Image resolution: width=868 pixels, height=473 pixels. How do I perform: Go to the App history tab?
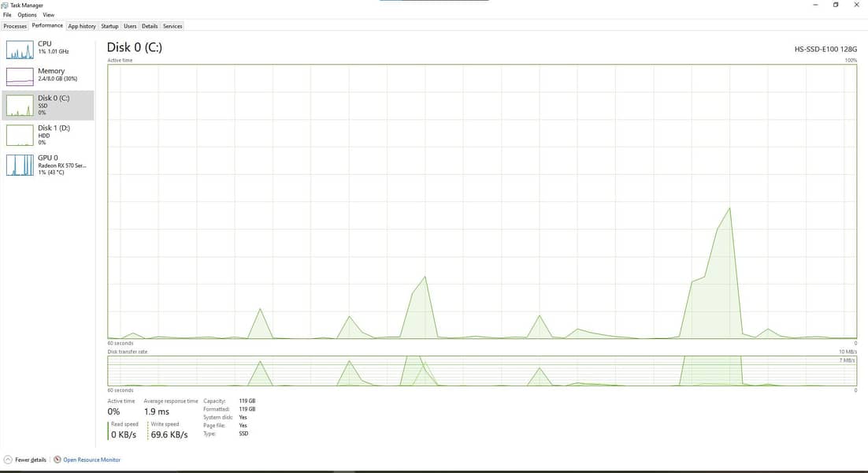click(82, 26)
